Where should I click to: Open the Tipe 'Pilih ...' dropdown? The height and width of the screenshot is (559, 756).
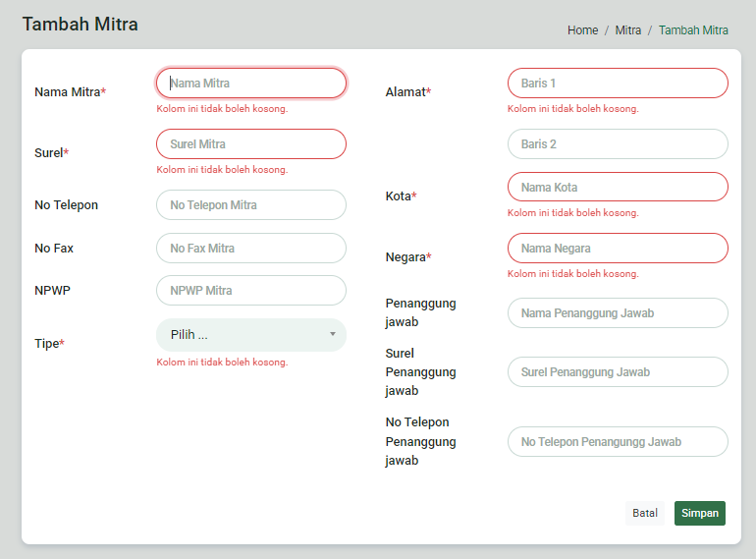point(250,335)
